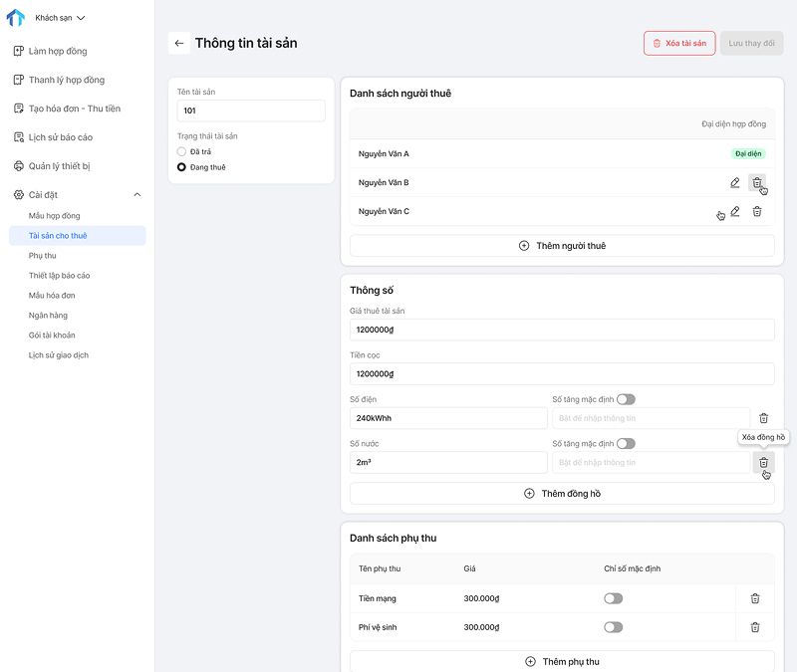Click the Phí vệ sinh surcharge name

pos(378,627)
